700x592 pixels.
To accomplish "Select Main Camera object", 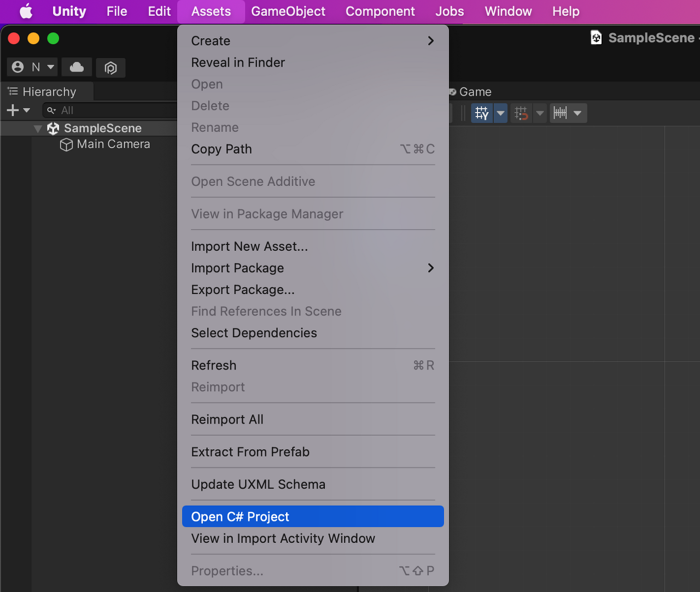I will (113, 144).
